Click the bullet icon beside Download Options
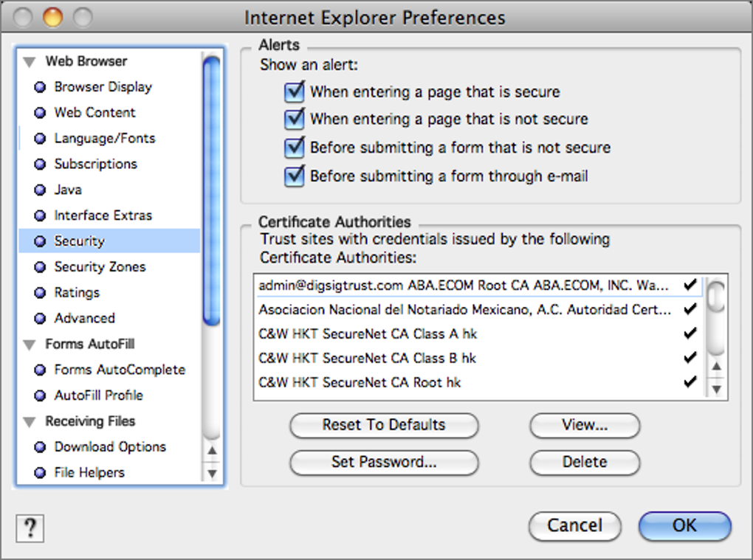 pos(41,447)
